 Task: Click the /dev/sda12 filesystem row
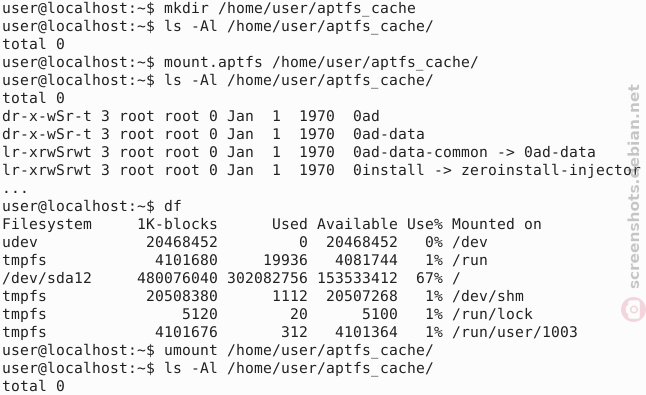[x=231, y=278]
